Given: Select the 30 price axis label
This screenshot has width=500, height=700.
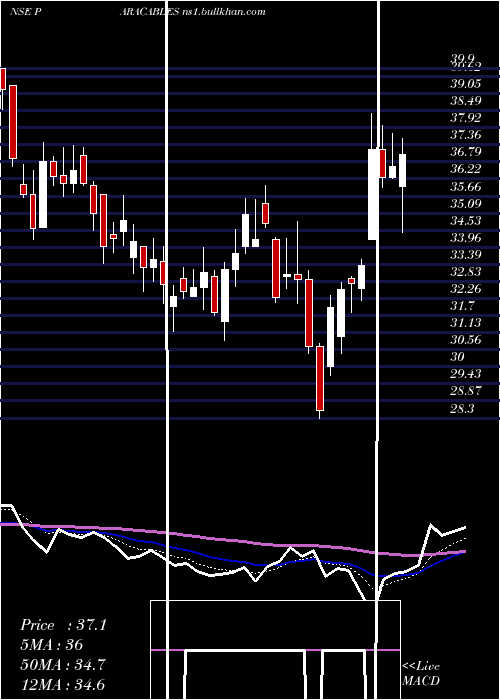Looking at the screenshot, I should tap(458, 356).
